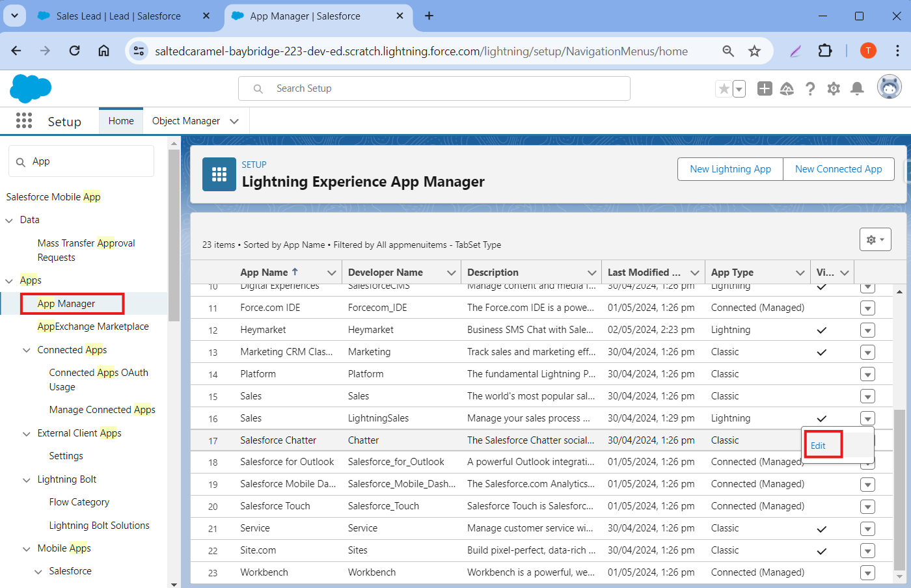Reload the browser page
Screen dimensions: 911x588
pyautogui.click(x=74, y=51)
